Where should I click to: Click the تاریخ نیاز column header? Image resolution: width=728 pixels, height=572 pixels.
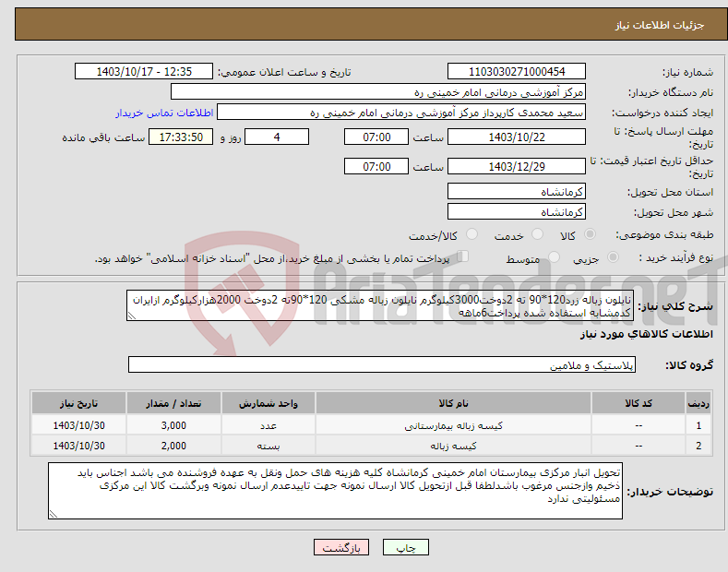tap(79, 403)
